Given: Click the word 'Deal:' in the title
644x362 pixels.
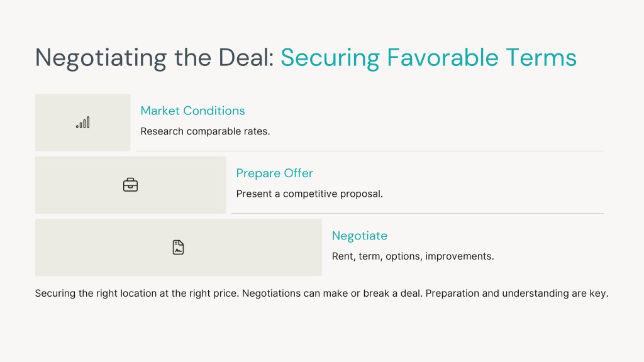Looking at the screenshot, I should [246, 57].
